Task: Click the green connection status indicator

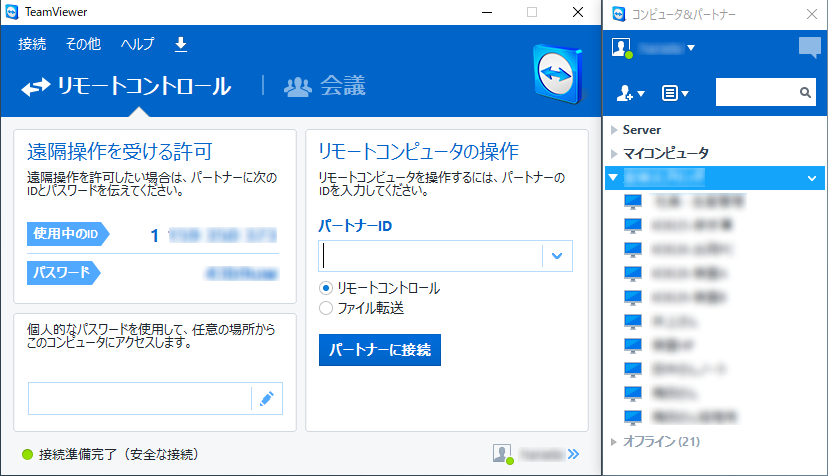Action: coord(27,454)
